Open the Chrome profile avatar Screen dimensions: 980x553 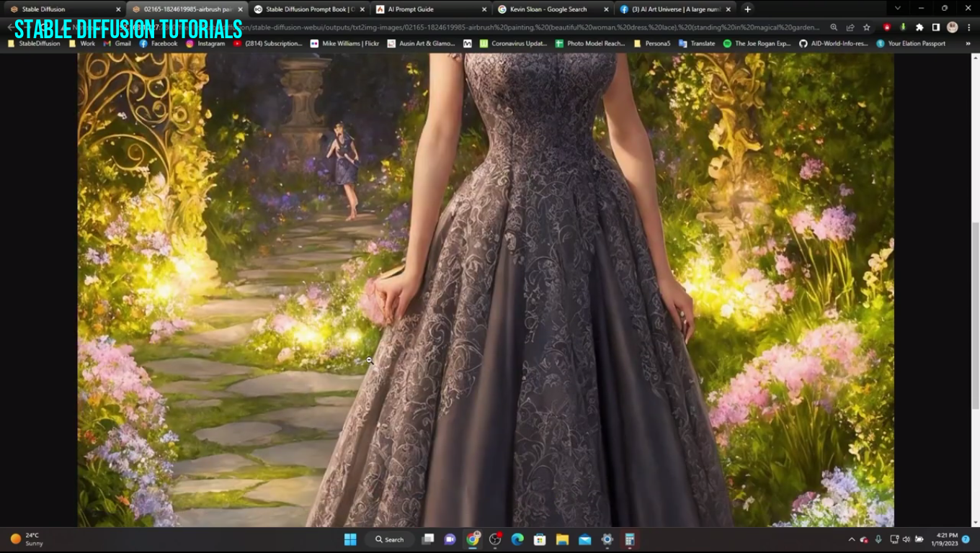[x=952, y=27]
